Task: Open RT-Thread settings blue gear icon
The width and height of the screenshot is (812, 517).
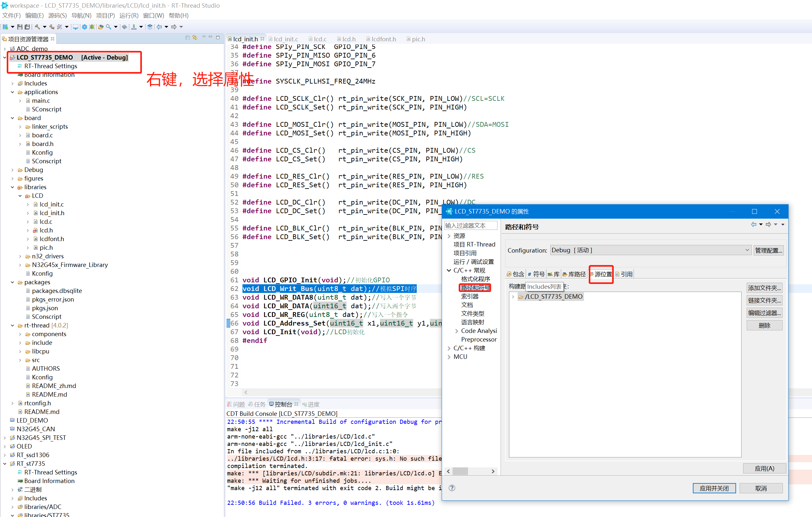Action: point(84,27)
